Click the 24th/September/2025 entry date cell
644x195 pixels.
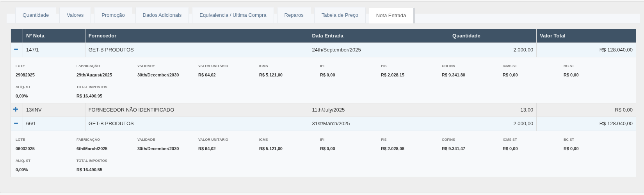[x=379, y=50]
